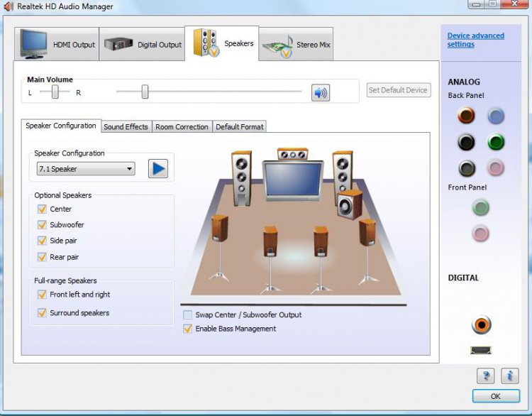Click the OK button

[x=496, y=396]
